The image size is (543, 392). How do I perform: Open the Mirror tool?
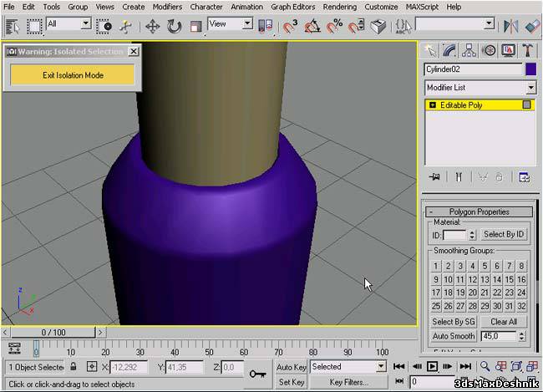point(510,27)
